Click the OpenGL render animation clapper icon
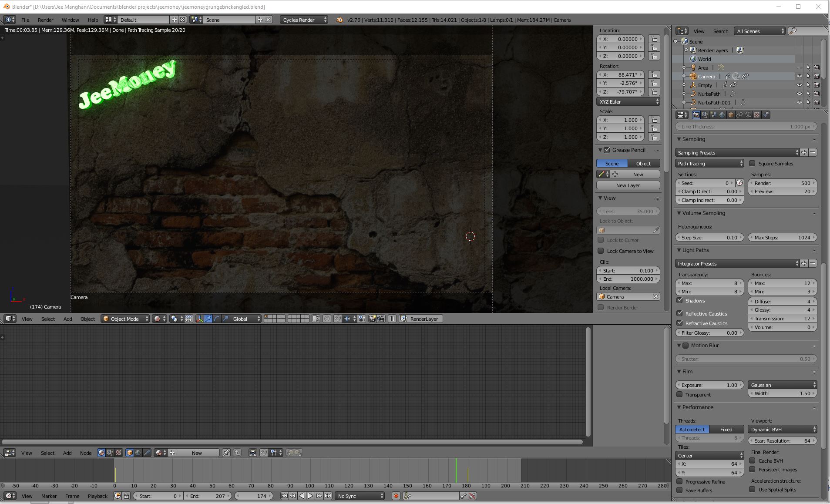Screen dimensions: 830x504 coord(381,319)
